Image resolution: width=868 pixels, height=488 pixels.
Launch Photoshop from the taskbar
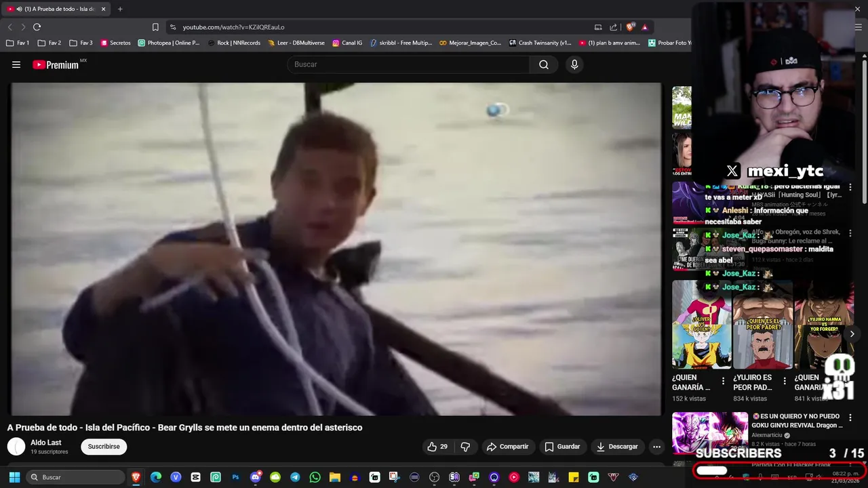[235, 477]
